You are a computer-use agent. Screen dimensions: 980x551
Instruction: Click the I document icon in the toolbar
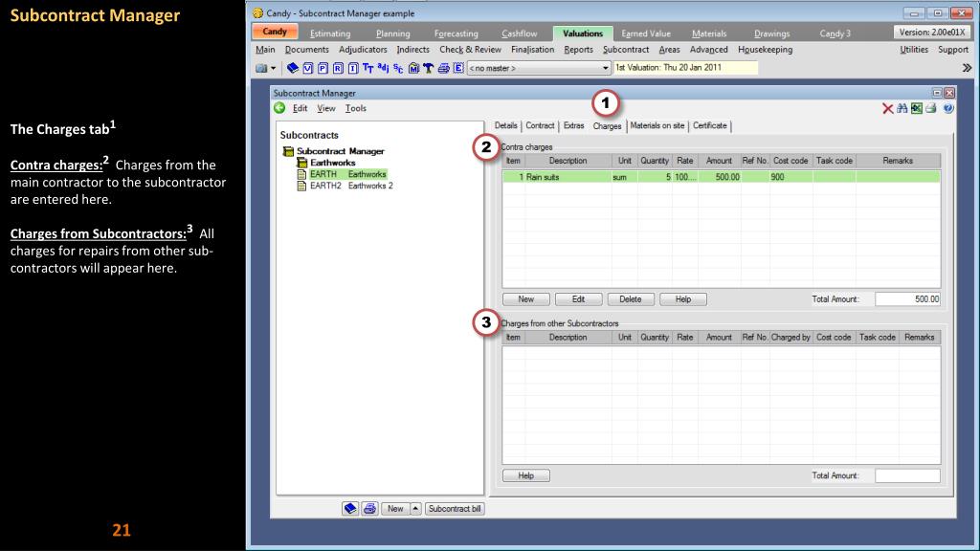[x=353, y=68]
